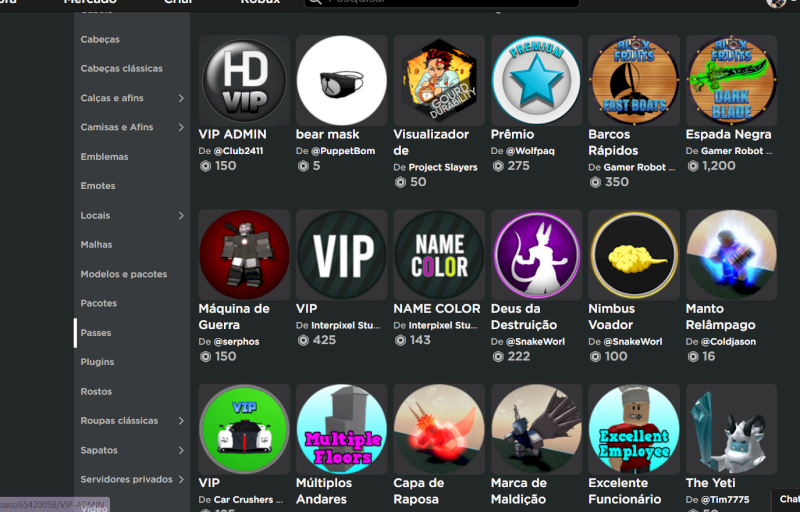Expand the Roupas clássicas category arrow
The width and height of the screenshot is (800, 512).
[x=181, y=421]
